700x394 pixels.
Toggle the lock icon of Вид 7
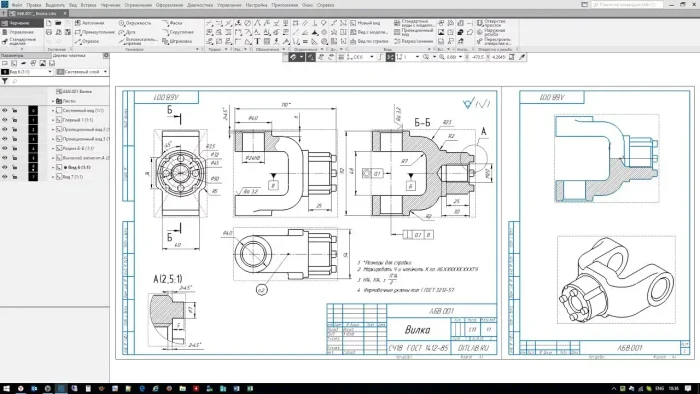(x=15, y=177)
